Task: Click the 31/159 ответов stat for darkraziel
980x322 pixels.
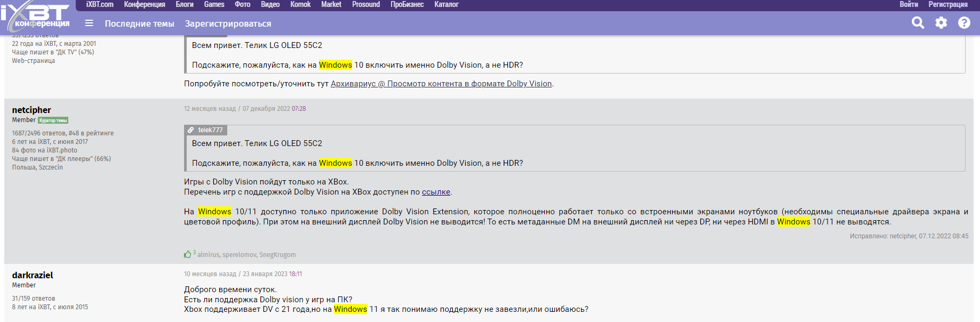Action: point(33,299)
